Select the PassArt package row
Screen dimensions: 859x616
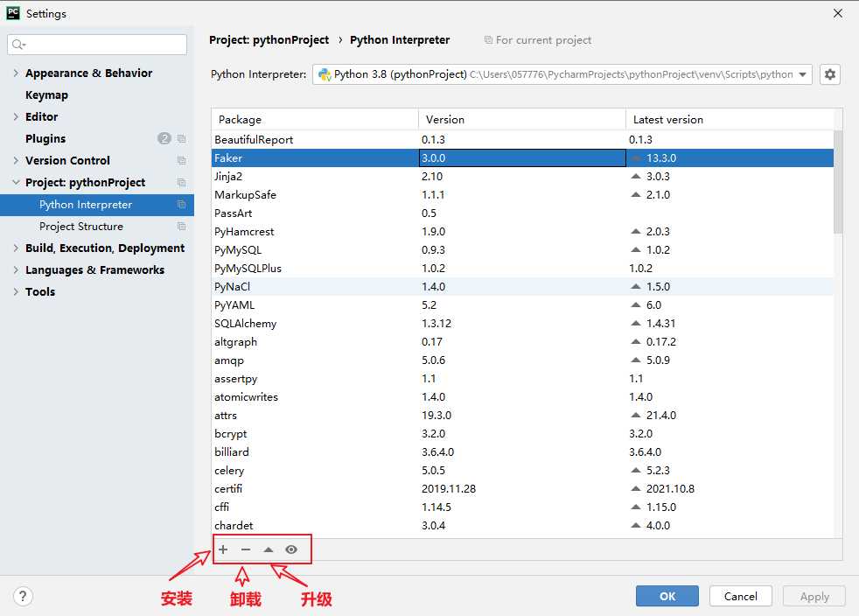tap(522, 213)
